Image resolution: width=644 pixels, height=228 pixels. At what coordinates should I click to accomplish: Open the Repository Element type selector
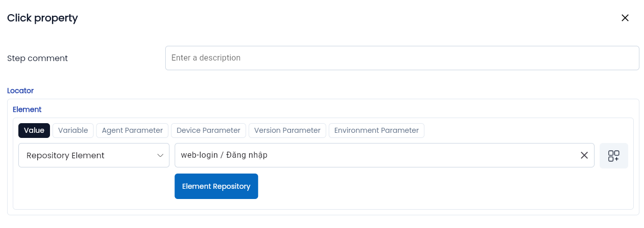tap(94, 155)
